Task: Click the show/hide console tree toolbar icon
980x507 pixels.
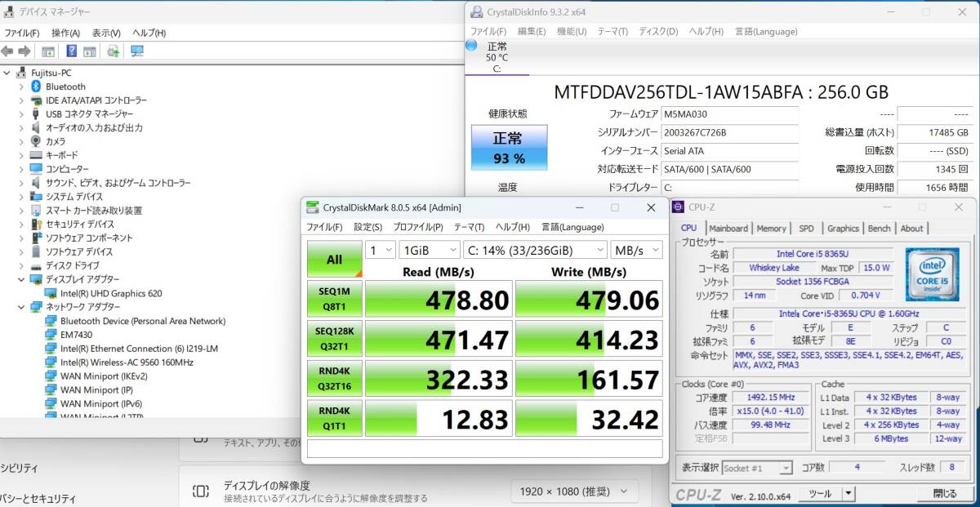Action: [48, 51]
